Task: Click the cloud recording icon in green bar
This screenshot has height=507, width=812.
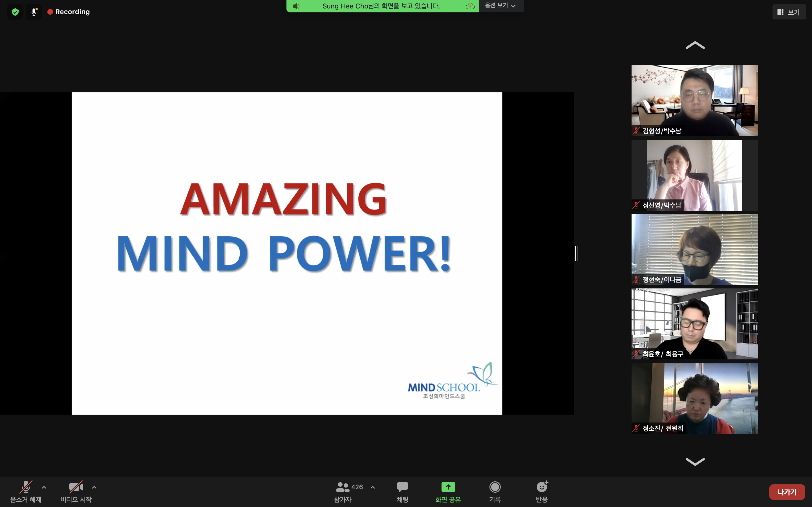Action: pyautogui.click(x=470, y=6)
